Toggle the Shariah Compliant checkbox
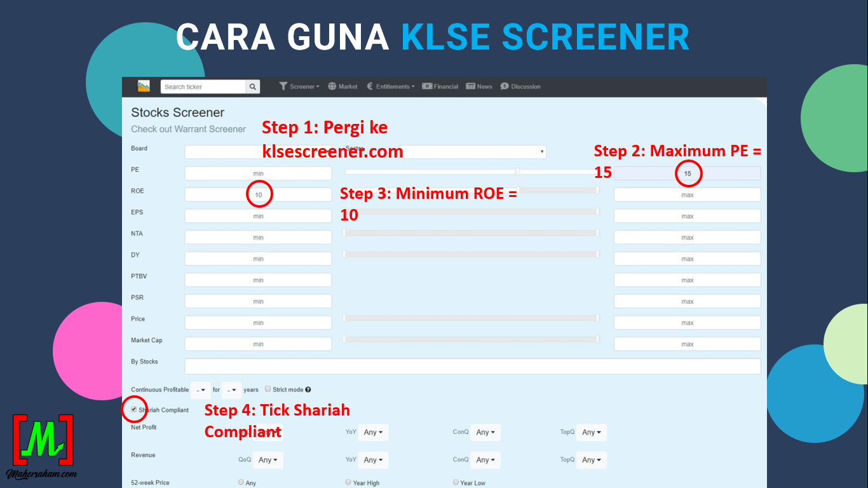This screenshot has width=868, height=488. 134,410
